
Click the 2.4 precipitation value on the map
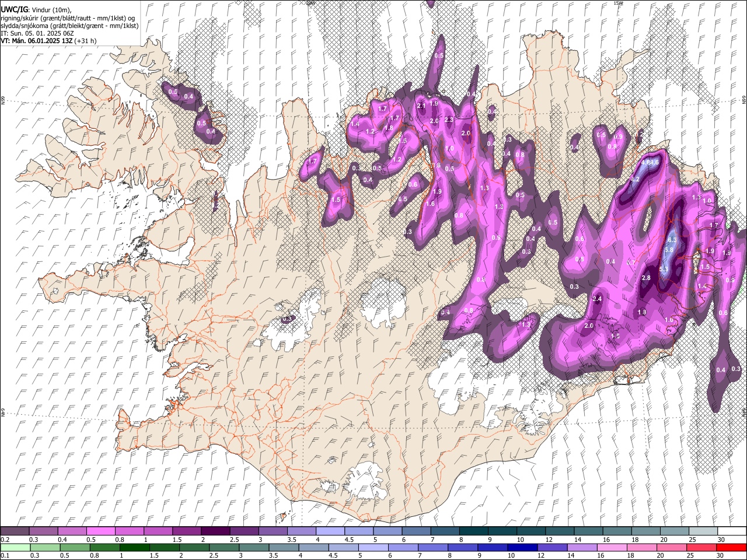click(597, 299)
